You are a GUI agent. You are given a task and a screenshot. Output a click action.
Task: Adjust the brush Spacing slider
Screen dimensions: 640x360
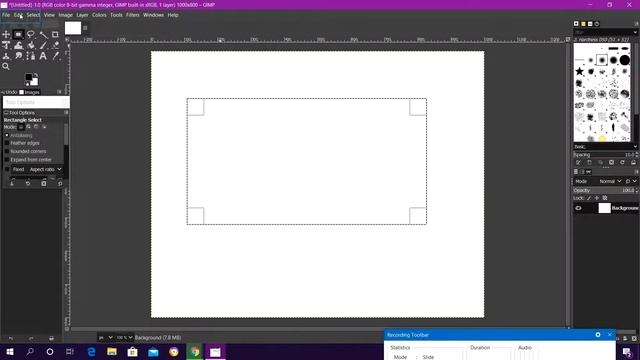[605, 155]
